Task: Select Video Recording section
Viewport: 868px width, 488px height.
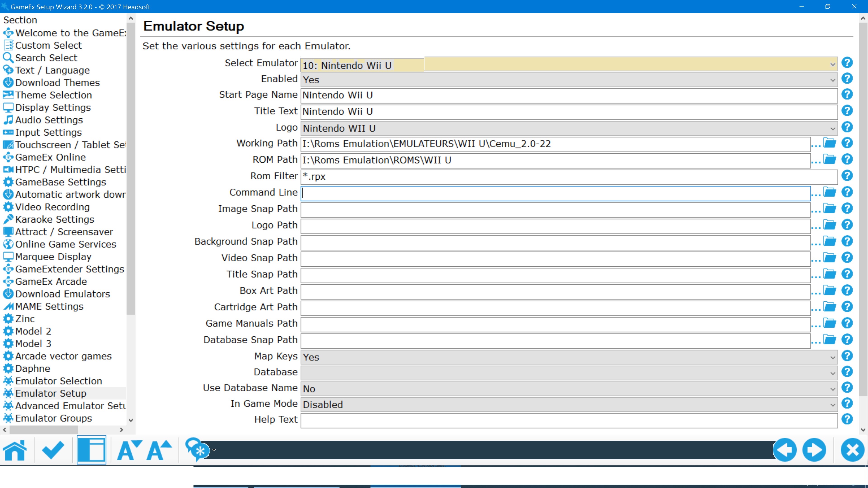Action: [x=52, y=207]
